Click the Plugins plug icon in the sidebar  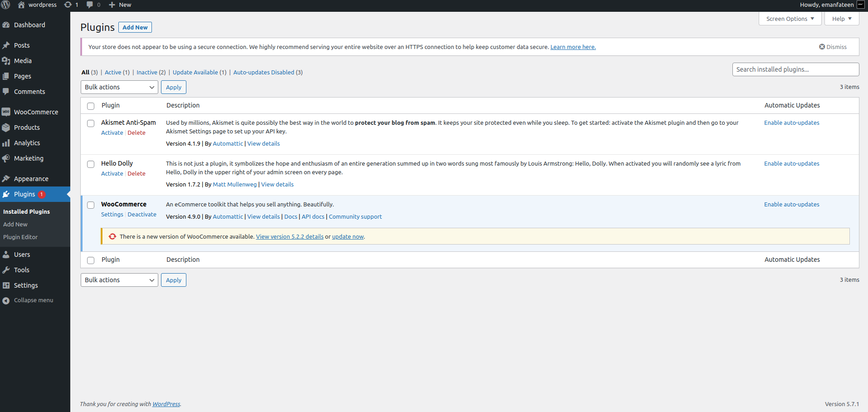tap(6, 194)
